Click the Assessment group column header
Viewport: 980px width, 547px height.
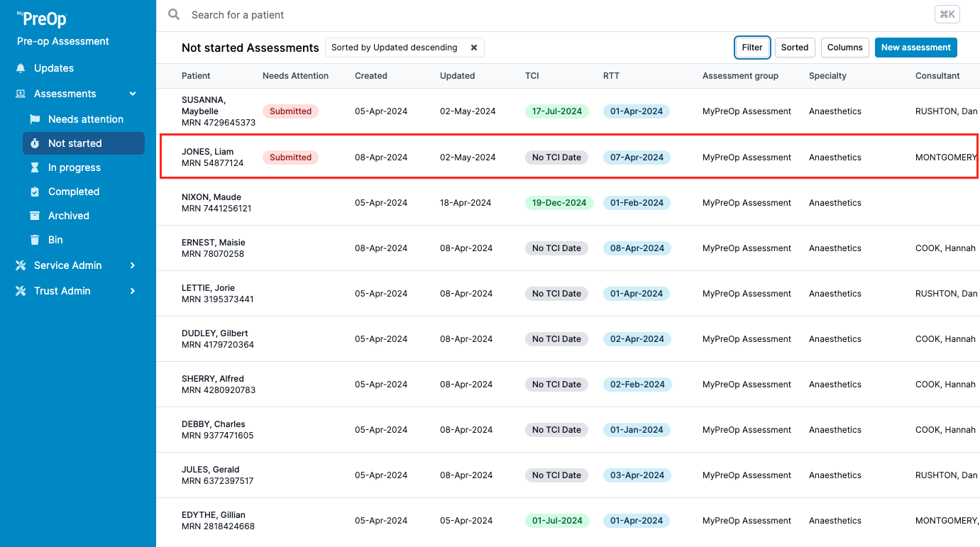coord(740,76)
